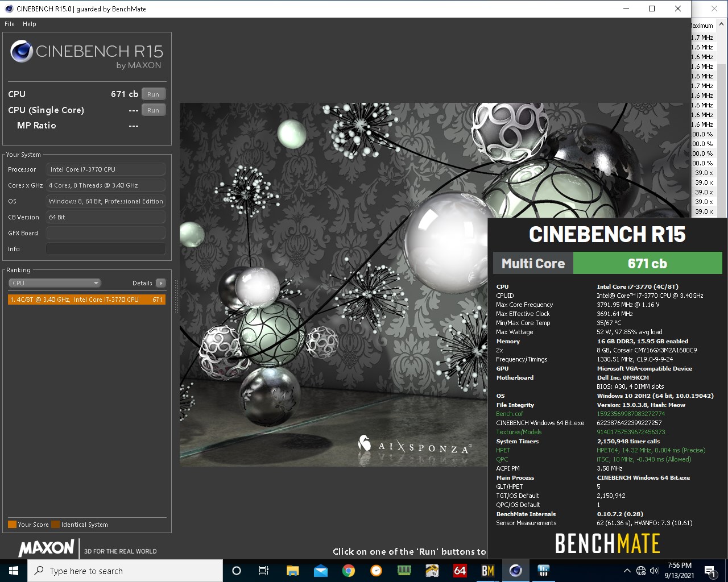This screenshot has height=582, width=728.
Task: Click the OS field showing Windows 8
Action: point(106,201)
